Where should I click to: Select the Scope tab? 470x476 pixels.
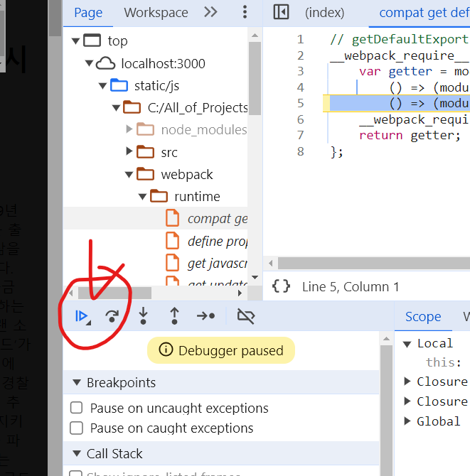[x=423, y=317]
